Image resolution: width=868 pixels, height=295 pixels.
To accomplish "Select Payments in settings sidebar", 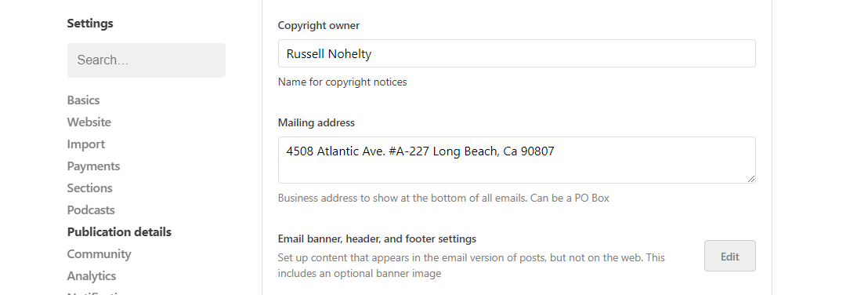I will coord(93,166).
